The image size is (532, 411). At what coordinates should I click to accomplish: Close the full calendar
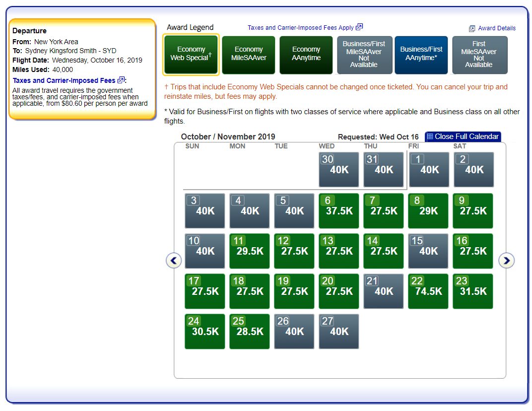pyautogui.click(x=463, y=137)
